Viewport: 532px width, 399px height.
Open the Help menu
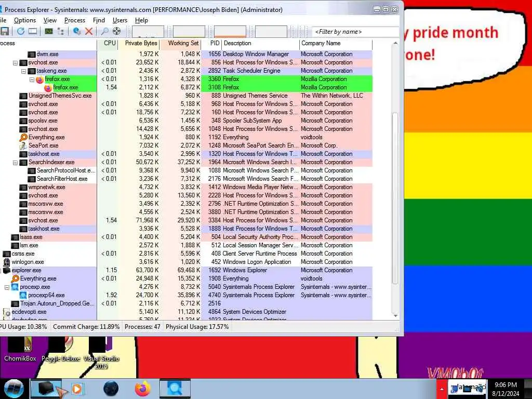tap(141, 20)
